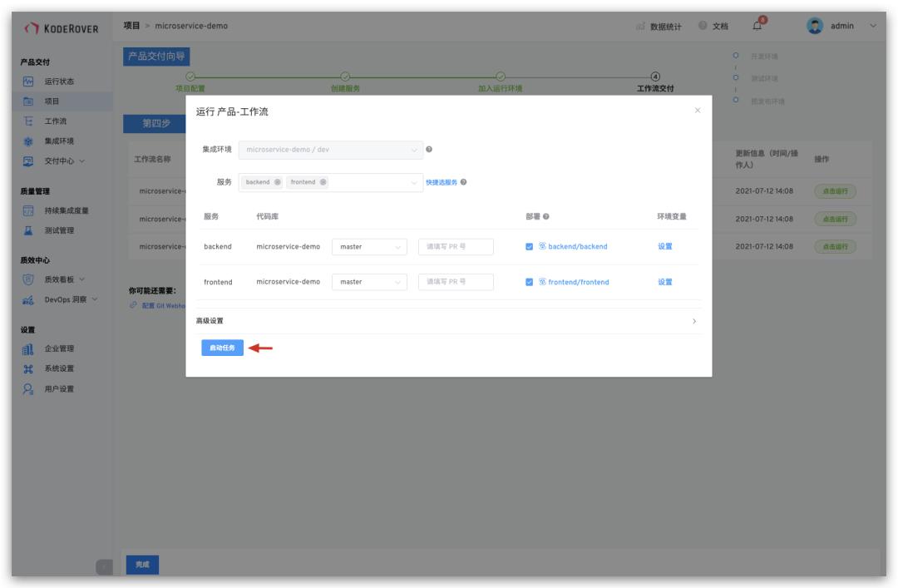
Task: Expand the 高级设置 section
Action: click(448, 321)
